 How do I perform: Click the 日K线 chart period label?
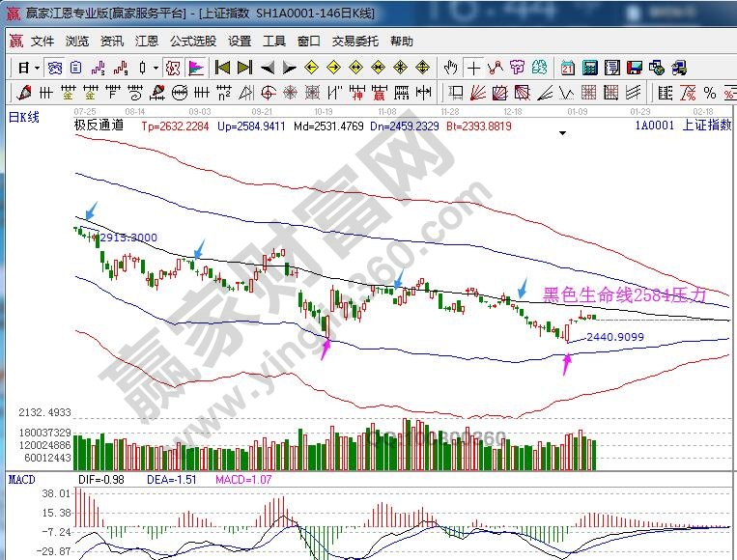23,117
